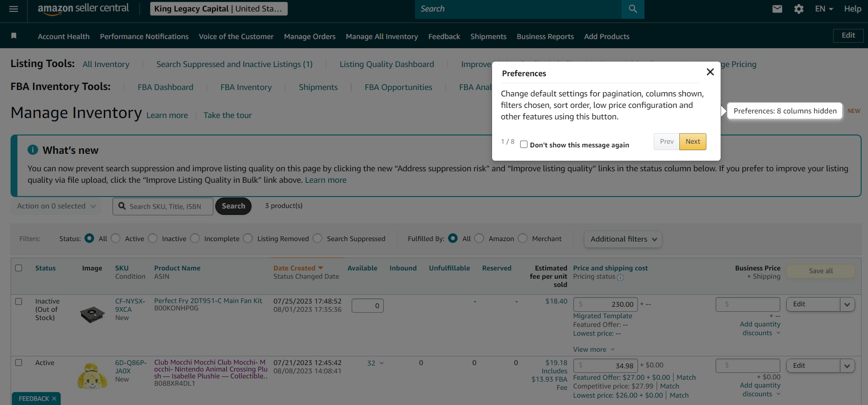Viewport: 868px width, 405px height.
Task: Click the search magnifier button in header
Action: click(x=633, y=9)
